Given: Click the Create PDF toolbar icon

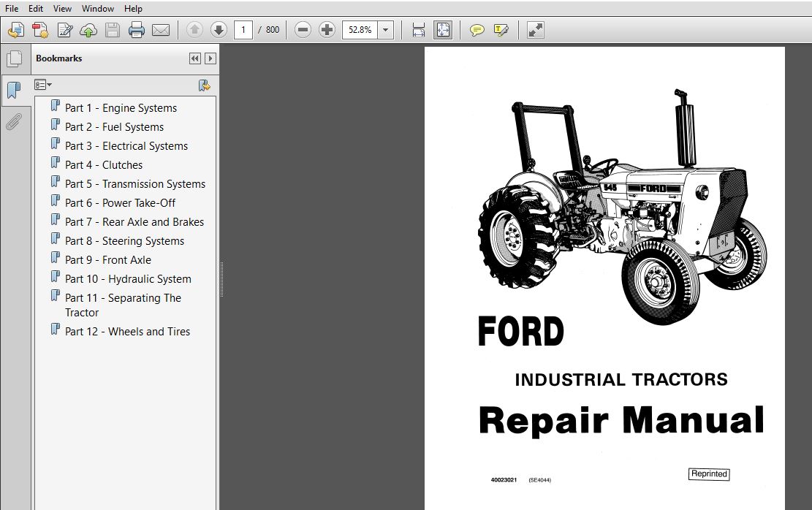Looking at the screenshot, I should coord(40,30).
